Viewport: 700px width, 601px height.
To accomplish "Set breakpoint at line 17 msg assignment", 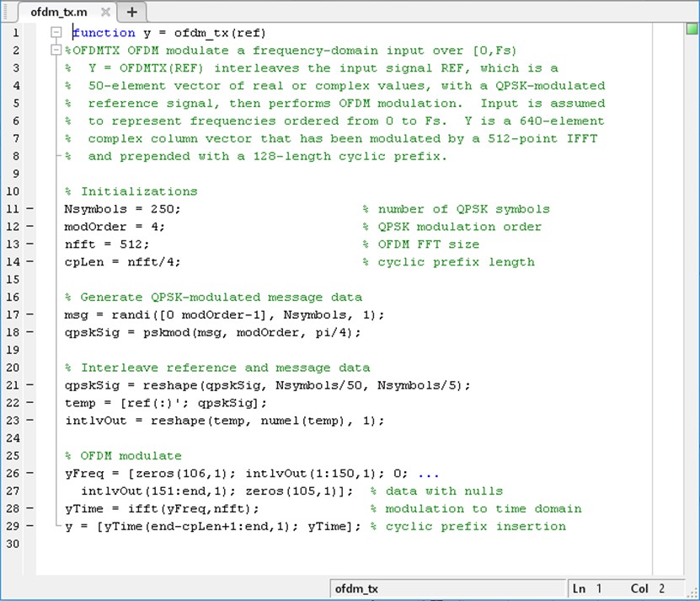I will pyautogui.click(x=31, y=314).
